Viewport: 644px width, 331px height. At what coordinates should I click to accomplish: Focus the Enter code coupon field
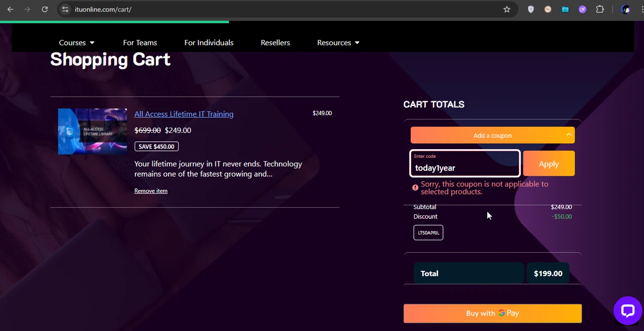tap(465, 163)
